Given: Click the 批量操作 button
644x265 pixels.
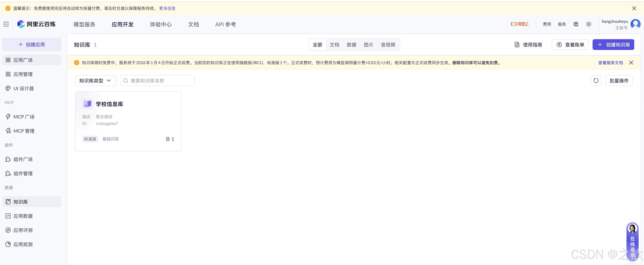Looking at the screenshot, I should [619, 81].
